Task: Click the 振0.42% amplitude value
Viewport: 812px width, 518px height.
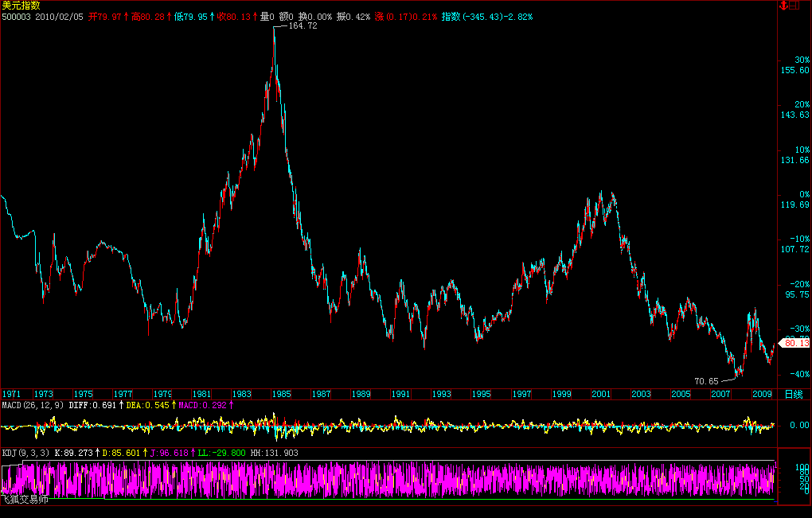Action: [353, 17]
